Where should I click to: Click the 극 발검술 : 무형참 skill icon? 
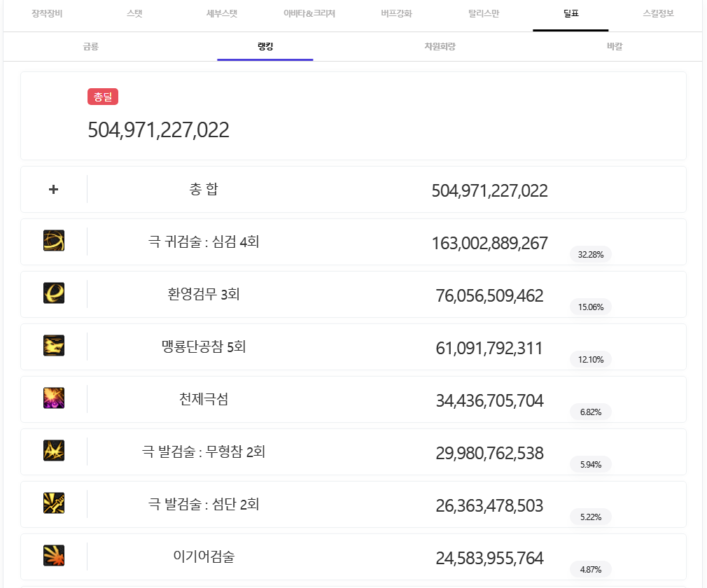pyautogui.click(x=54, y=451)
